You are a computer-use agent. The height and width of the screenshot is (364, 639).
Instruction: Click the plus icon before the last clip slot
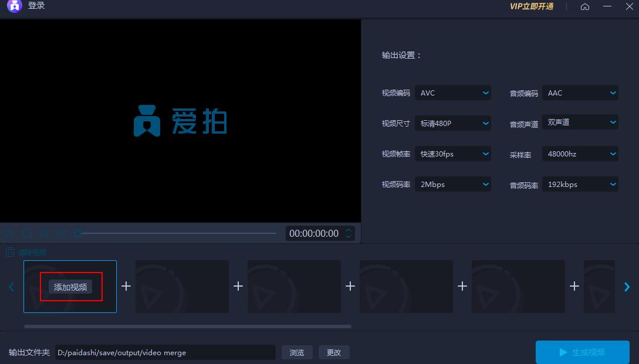point(574,286)
